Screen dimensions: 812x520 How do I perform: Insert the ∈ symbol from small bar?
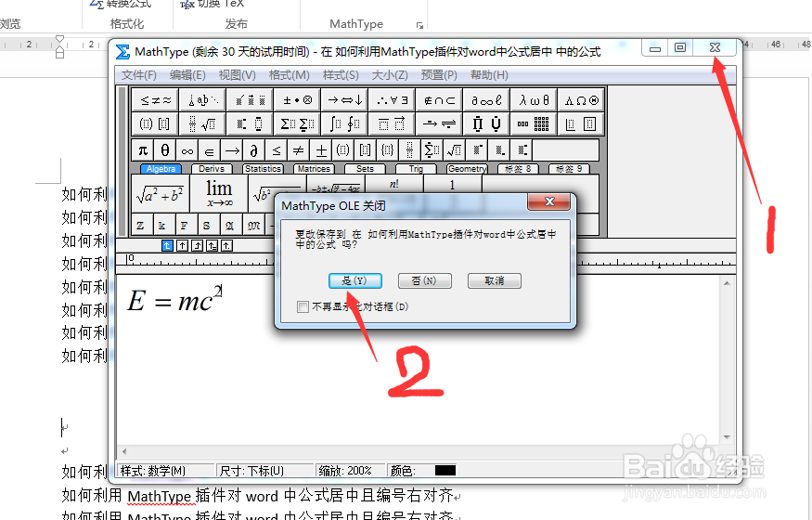point(210,150)
